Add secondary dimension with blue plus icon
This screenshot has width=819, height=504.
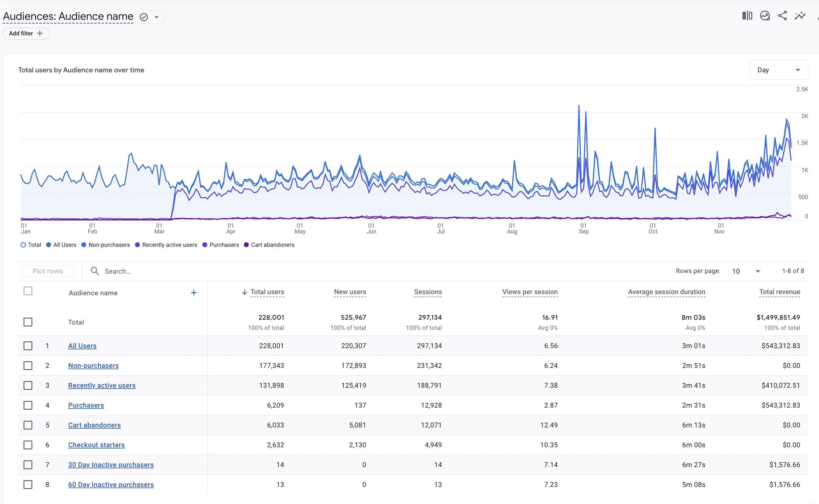[194, 293]
